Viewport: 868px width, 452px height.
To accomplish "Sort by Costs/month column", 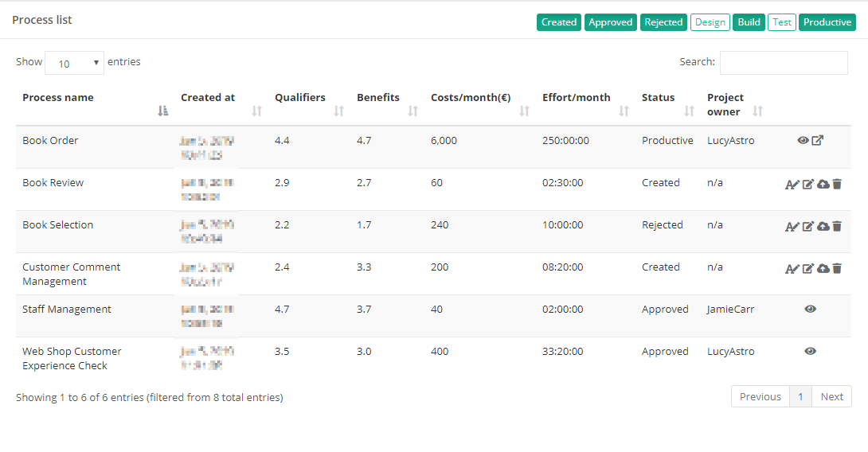I will click(x=524, y=111).
